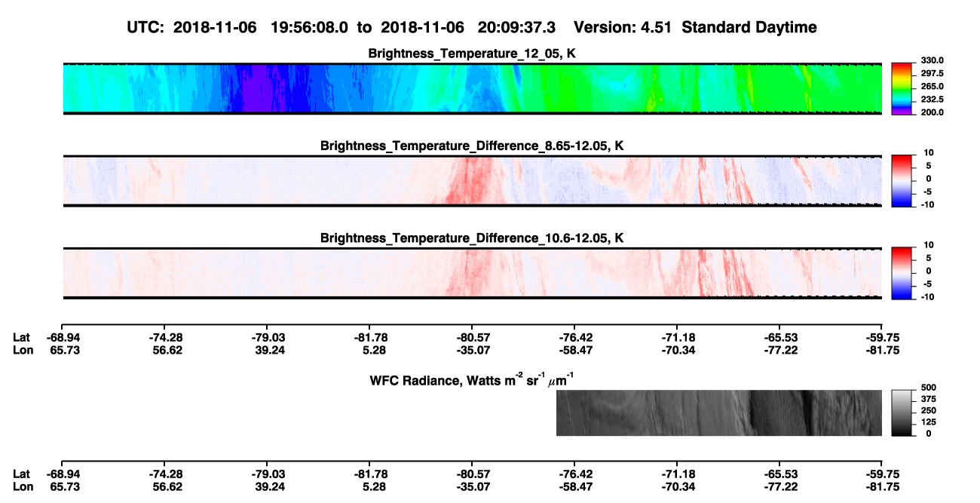Click longitude 5.28 on the axis under the 10.6-12.05 panel

tap(369, 350)
